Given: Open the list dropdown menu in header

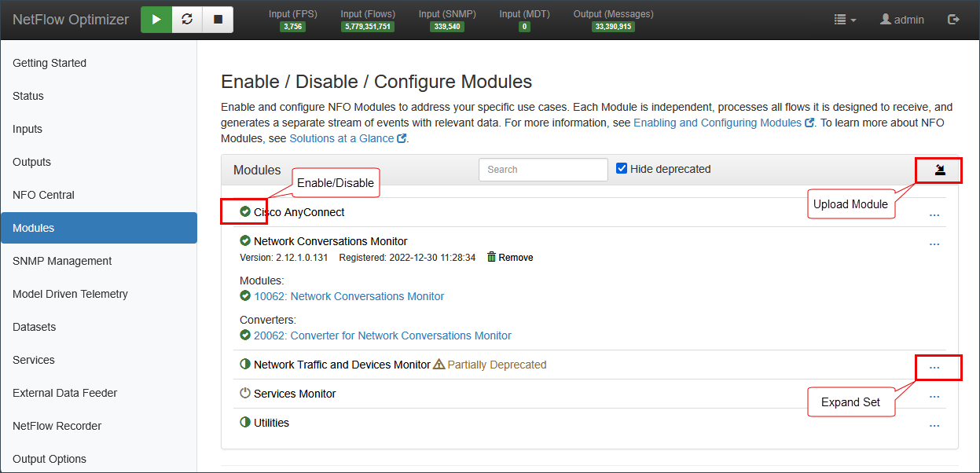Looking at the screenshot, I should click(845, 20).
